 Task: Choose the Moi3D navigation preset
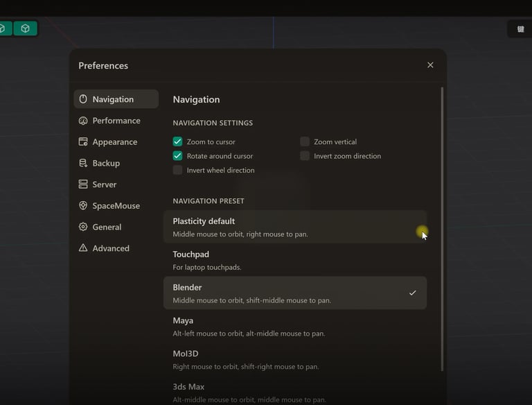[x=295, y=359]
